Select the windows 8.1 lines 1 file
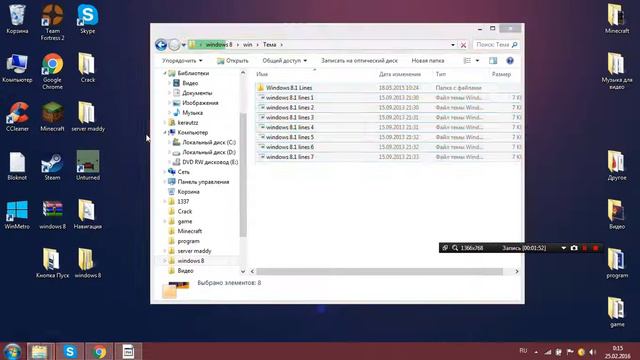Viewport: 640px width, 360px height. coord(388,98)
